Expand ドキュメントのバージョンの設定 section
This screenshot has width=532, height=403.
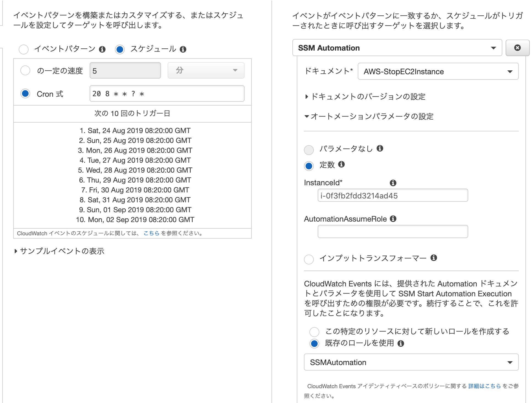point(365,97)
